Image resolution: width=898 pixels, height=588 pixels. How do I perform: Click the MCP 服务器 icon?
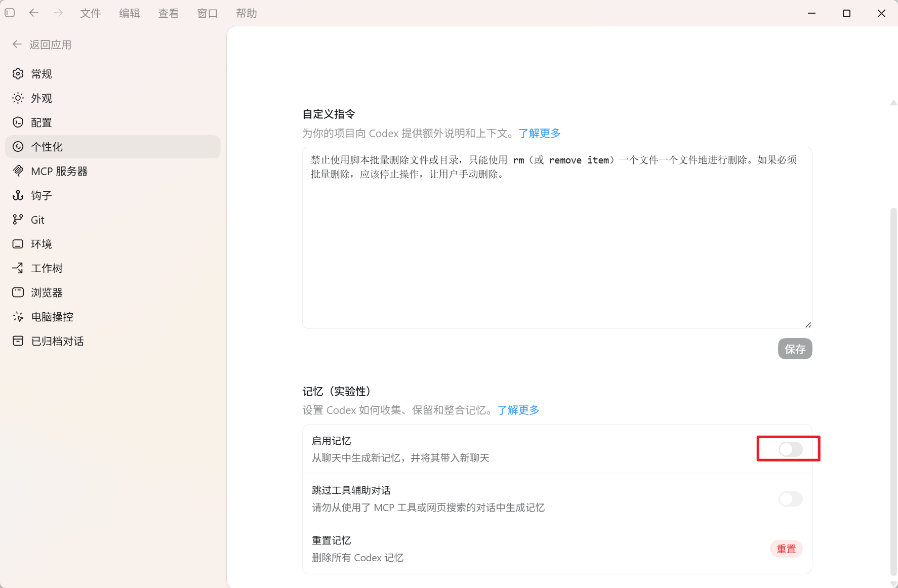click(x=18, y=171)
